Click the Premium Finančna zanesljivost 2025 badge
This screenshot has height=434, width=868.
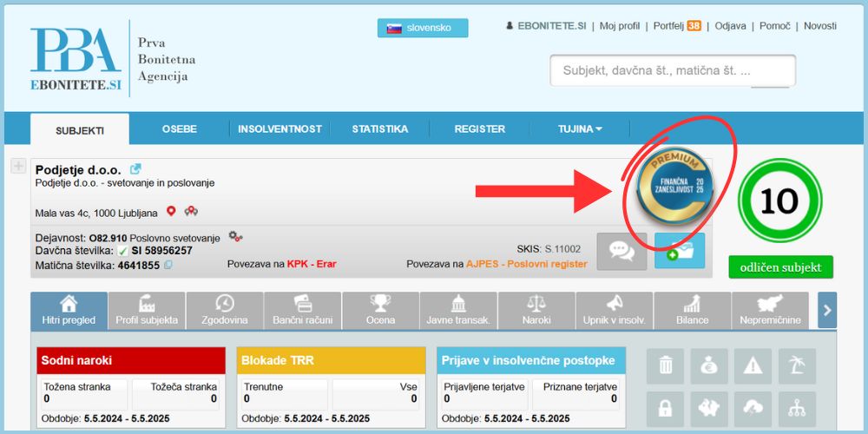pyautogui.click(x=674, y=186)
